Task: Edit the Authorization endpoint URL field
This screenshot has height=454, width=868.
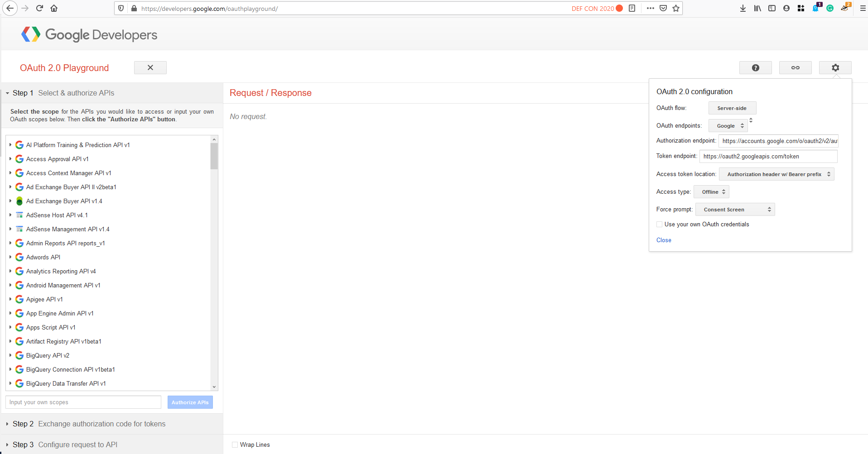Action: click(778, 141)
